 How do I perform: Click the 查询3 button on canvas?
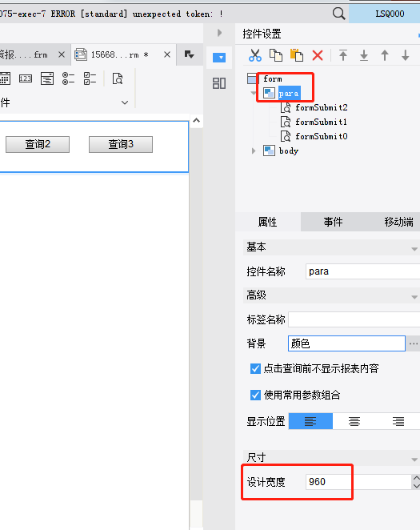(121, 144)
